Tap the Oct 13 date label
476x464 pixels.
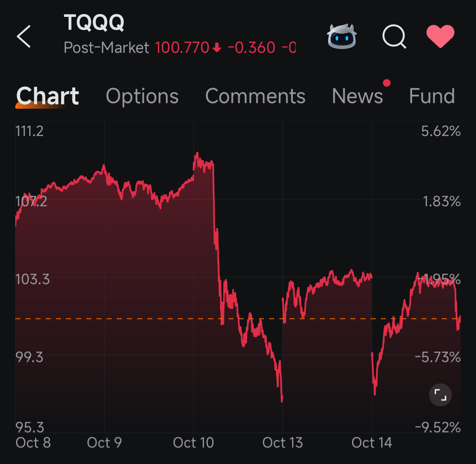point(283,442)
